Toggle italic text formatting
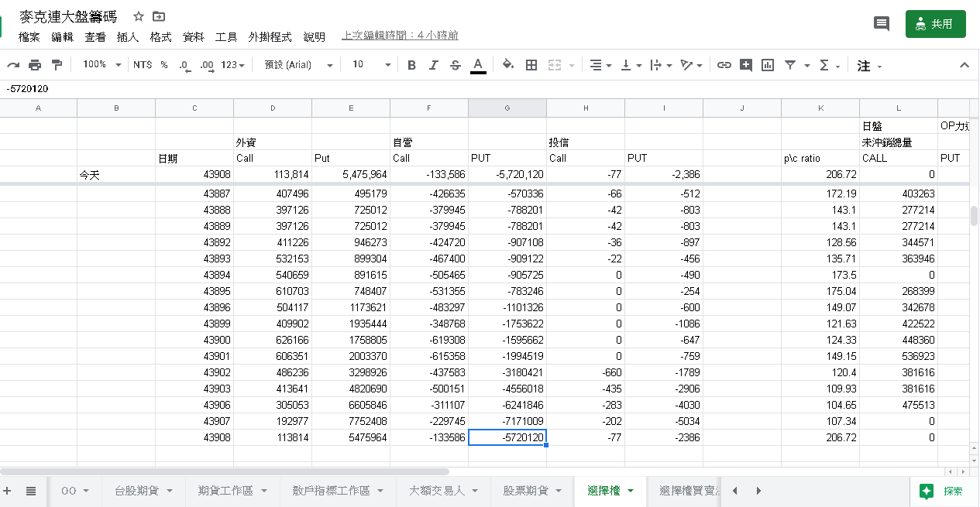Viewport: 980px width, 507px height. [x=434, y=65]
